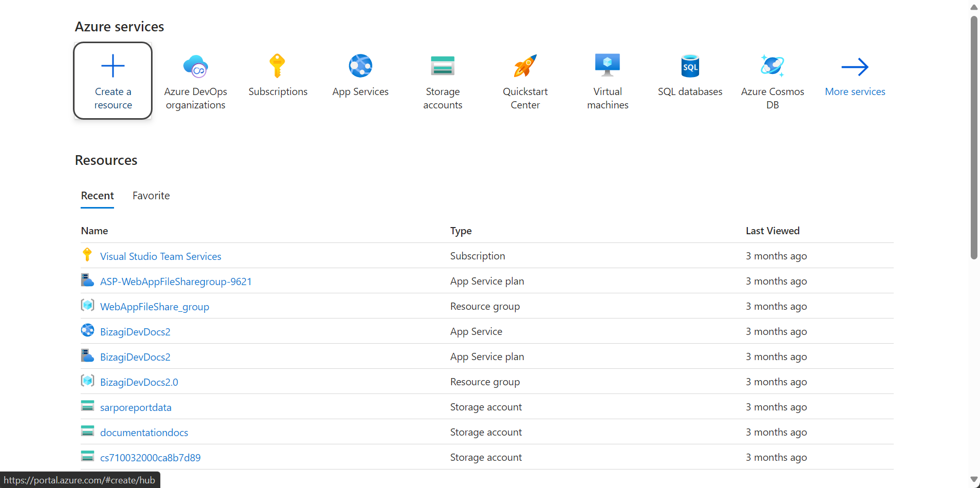The image size is (980, 488).
Task: Open BizagiDevDocs2.0 resource group link
Action: pos(139,382)
